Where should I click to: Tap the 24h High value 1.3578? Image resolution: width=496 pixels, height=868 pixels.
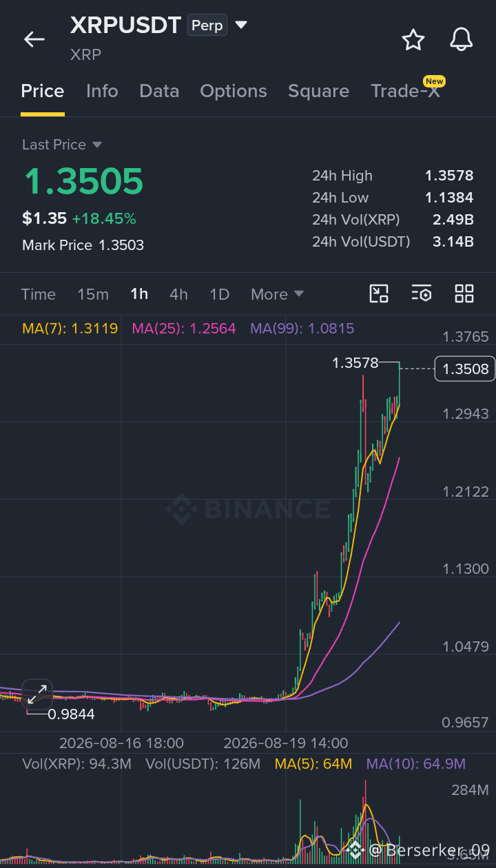pyautogui.click(x=449, y=176)
